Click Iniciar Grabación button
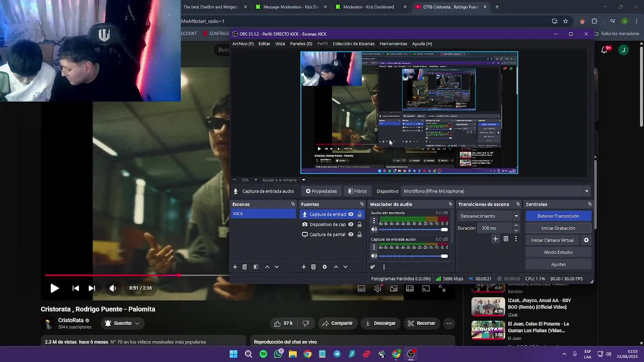This screenshot has height=362, width=644. click(558, 228)
